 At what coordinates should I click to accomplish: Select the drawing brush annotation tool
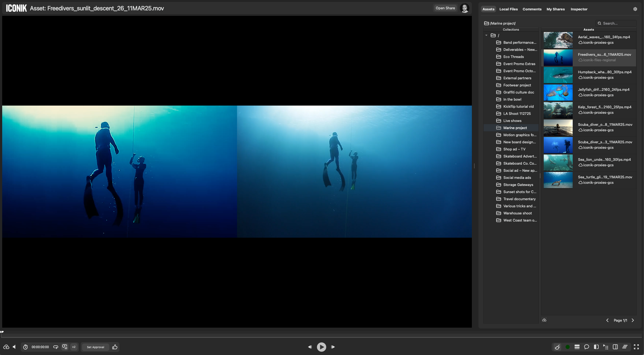click(557, 347)
